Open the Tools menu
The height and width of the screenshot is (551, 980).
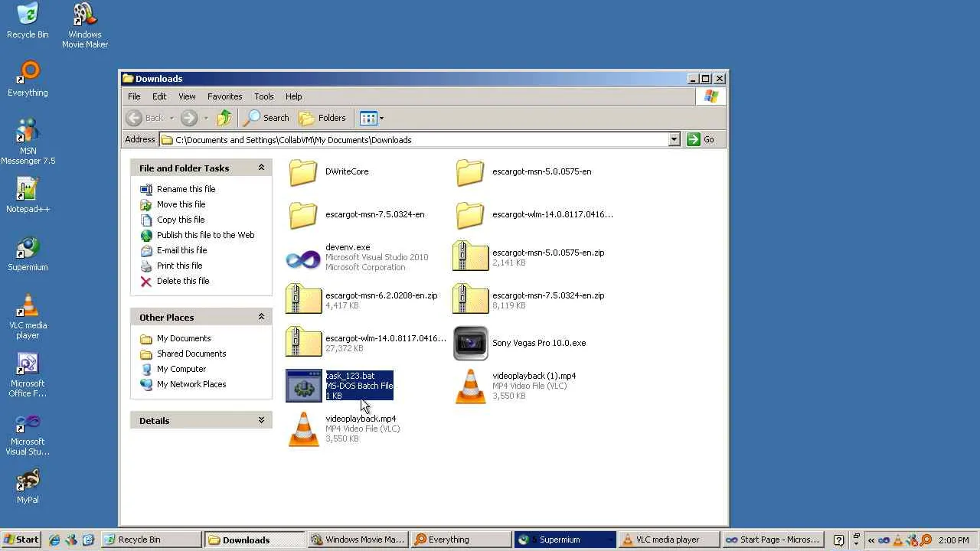264,96
